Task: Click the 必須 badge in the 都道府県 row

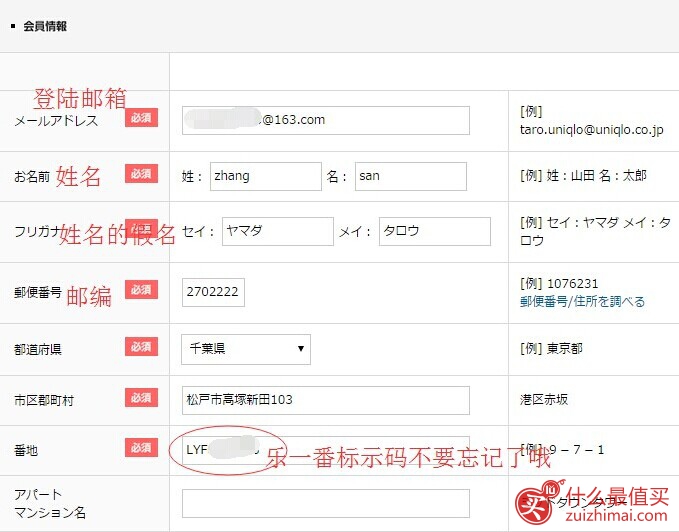Action: pyautogui.click(x=141, y=347)
